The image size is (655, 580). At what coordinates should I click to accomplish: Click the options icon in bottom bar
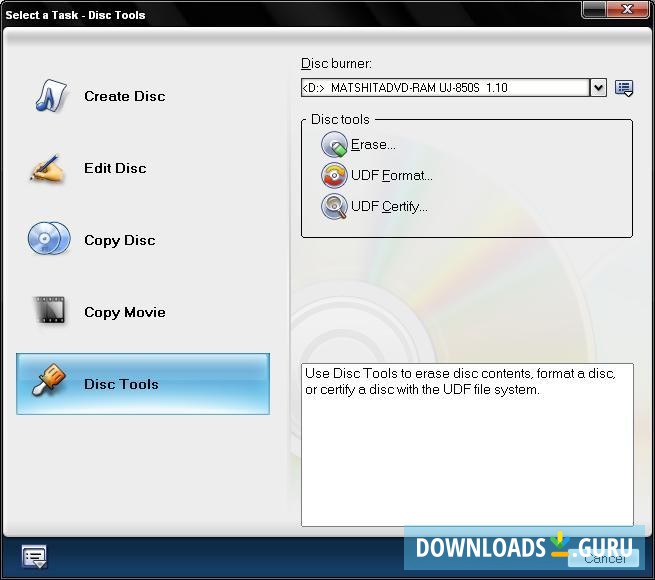click(34, 557)
